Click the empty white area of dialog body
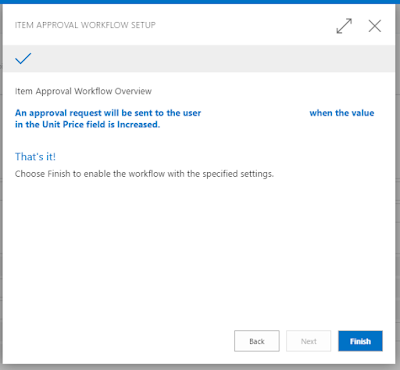Image resolution: width=400 pixels, height=370 pixels. pos(199,253)
